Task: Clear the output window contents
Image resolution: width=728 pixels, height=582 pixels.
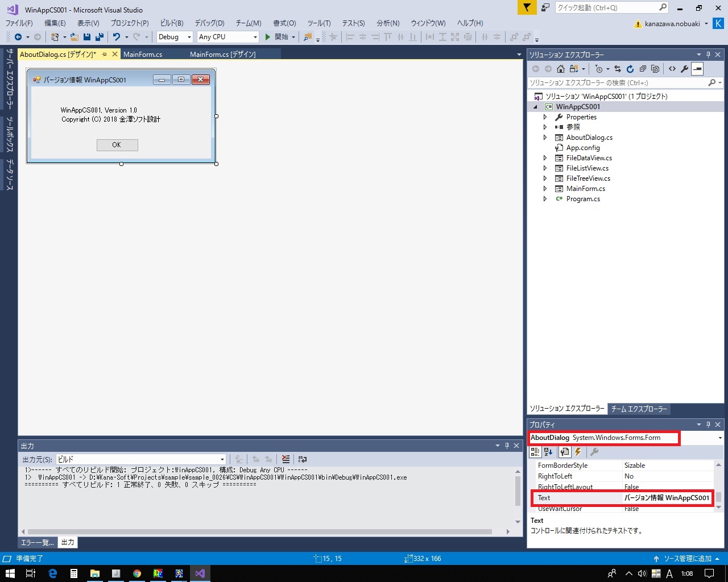Action: pos(286,459)
